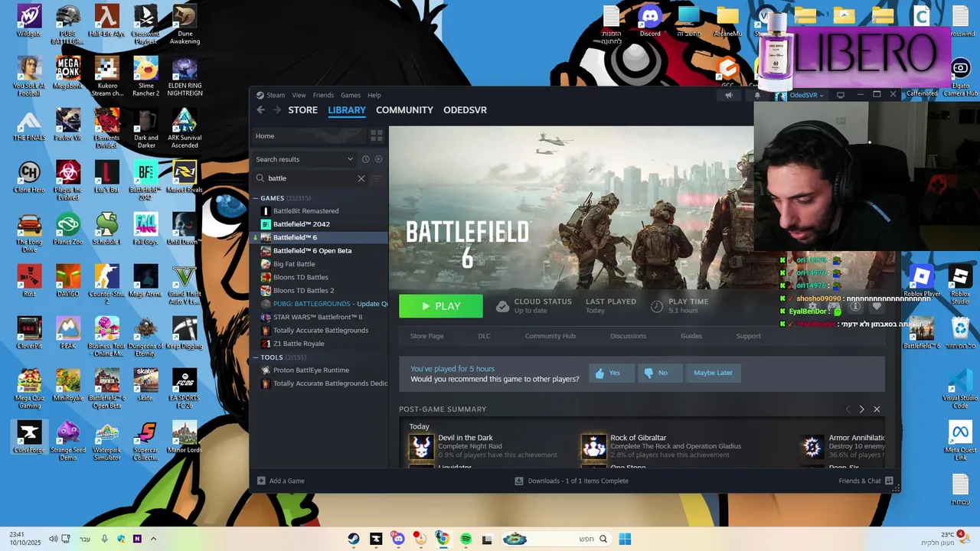
Task: Click the forward navigation arrow in Steam
Action: (x=277, y=110)
